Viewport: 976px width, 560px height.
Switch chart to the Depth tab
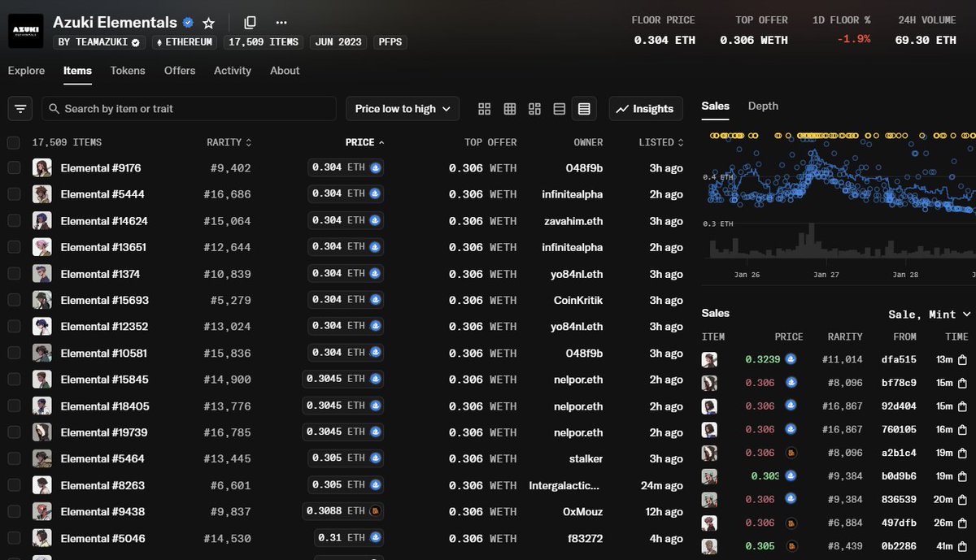click(x=763, y=106)
